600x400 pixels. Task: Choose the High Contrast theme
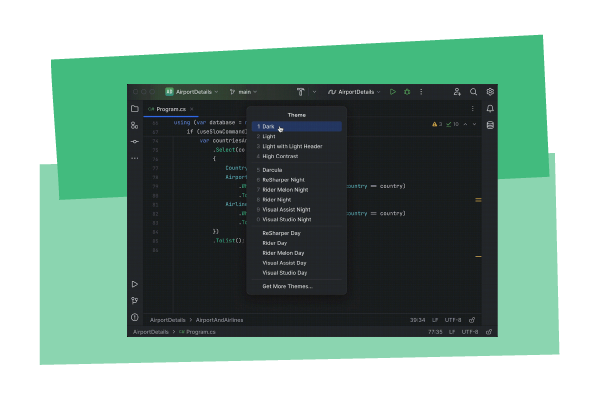click(x=297, y=156)
